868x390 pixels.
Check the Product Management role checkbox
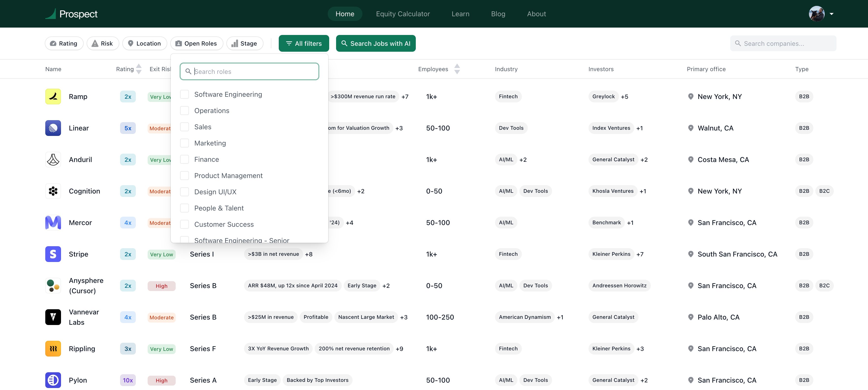pyautogui.click(x=184, y=176)
